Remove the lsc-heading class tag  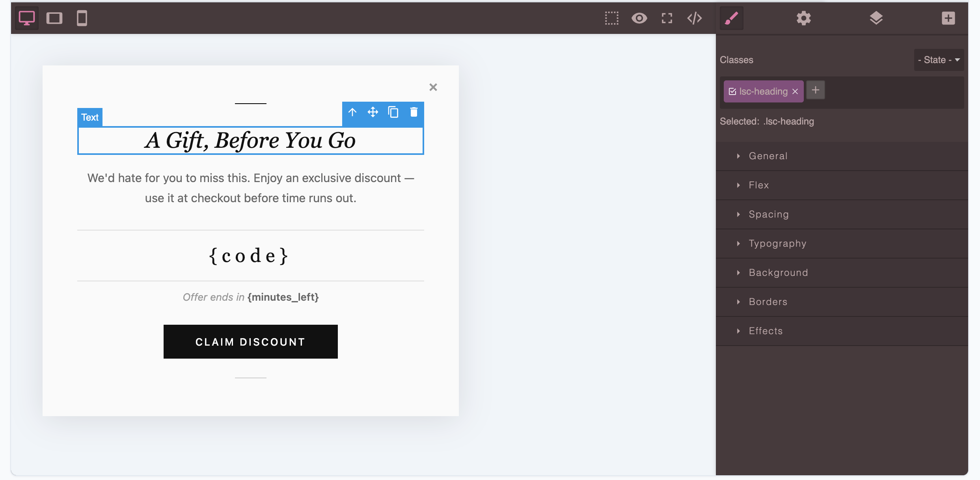point(795,91)
